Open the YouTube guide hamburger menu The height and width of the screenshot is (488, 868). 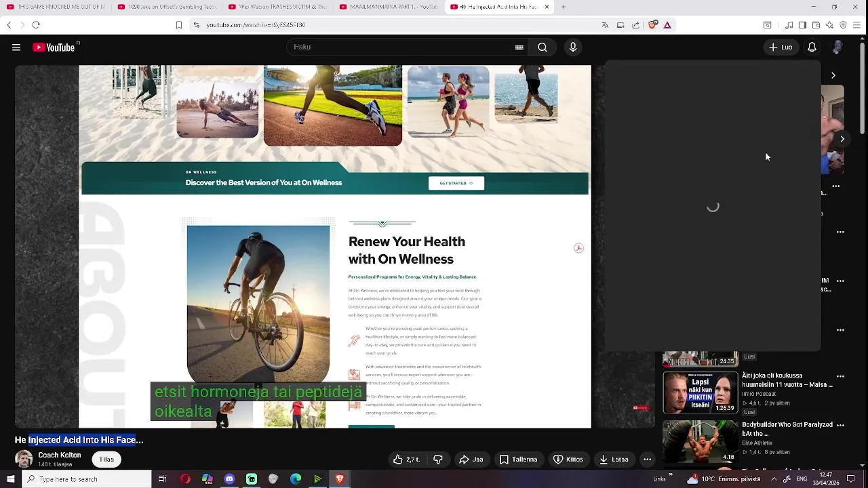[16, 47]
